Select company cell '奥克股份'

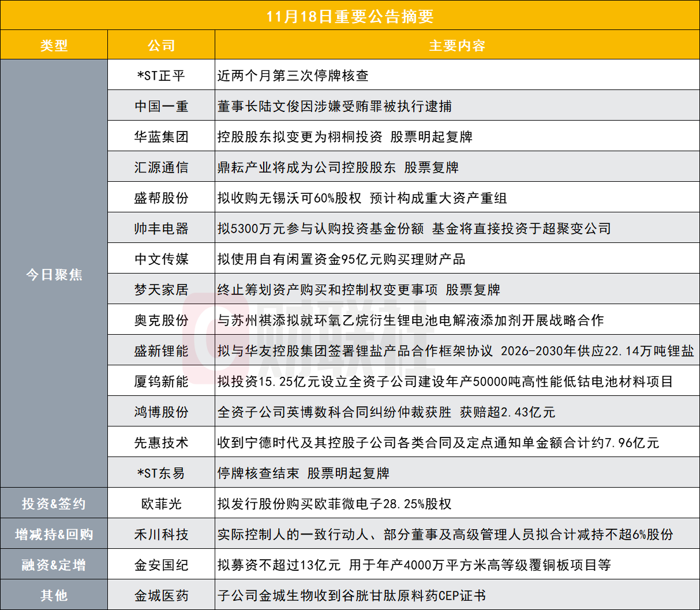(161, 320)
